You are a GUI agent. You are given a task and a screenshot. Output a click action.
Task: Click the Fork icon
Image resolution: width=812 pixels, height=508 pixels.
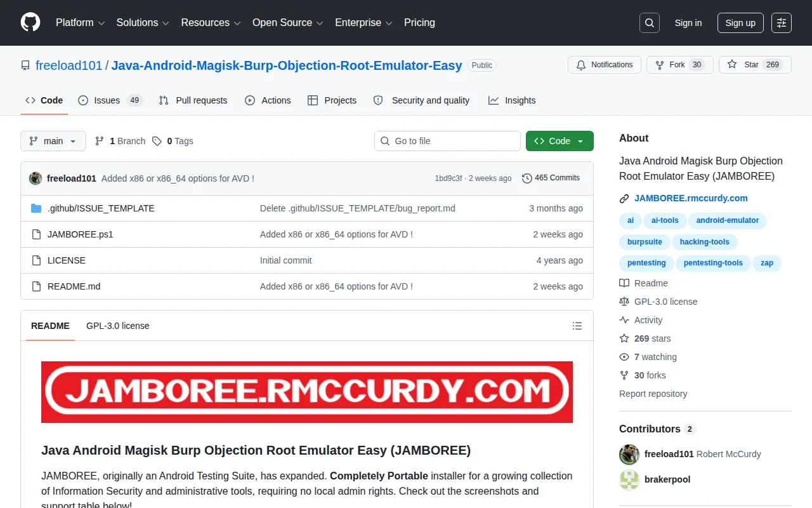pyautogui.click(x=660, y=65)
